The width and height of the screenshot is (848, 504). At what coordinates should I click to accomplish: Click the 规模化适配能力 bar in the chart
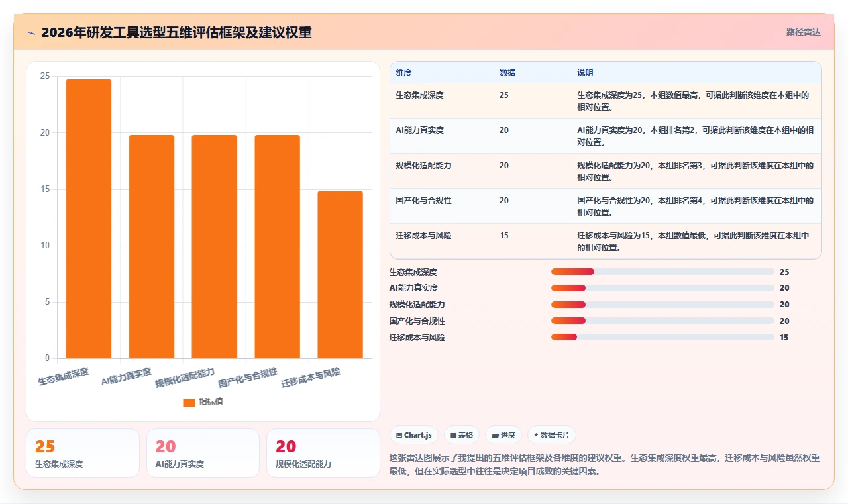pyautogui.click(x=215, y=247)
